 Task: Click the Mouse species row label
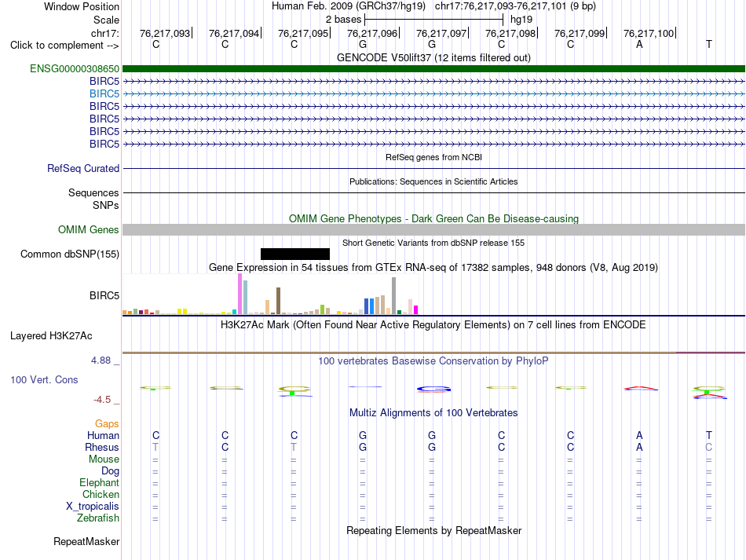(x=104, y=459)
